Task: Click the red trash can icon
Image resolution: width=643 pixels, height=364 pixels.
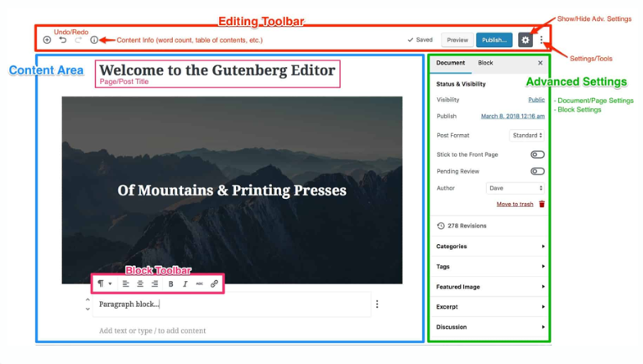Action: click(x=541, y=204)
